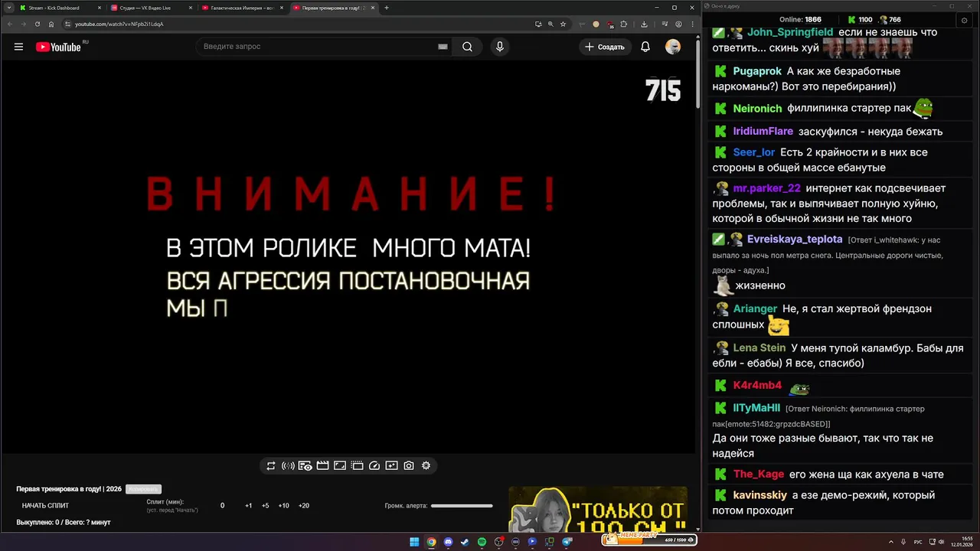Open Discord from the taskbar

coord(448,542)
